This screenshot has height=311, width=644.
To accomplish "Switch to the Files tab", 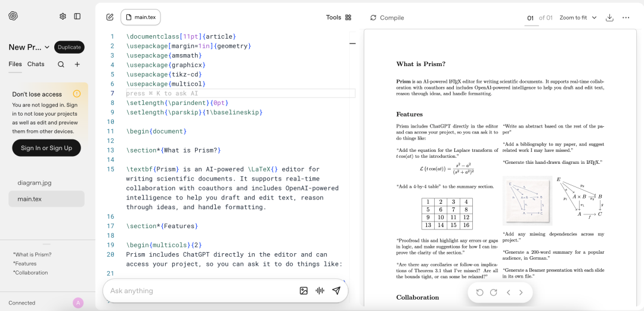I will point(15,64).
